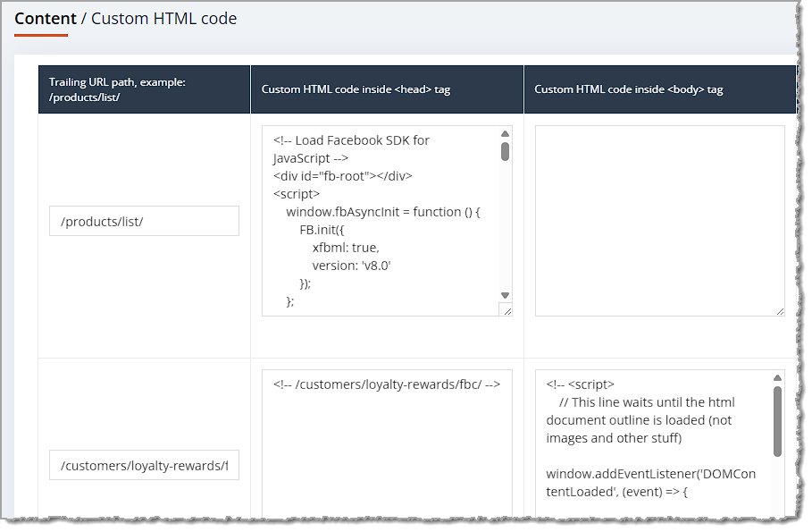This screenshot has width=812, height=532.
Task: Click the 'images and other stuff)' text
Action: click(x=614, y=438)
